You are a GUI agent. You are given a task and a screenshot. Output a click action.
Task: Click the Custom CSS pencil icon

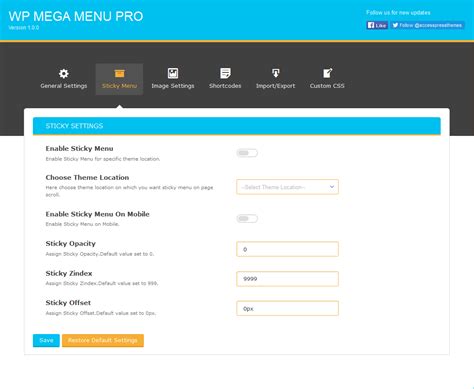point(327,73)
